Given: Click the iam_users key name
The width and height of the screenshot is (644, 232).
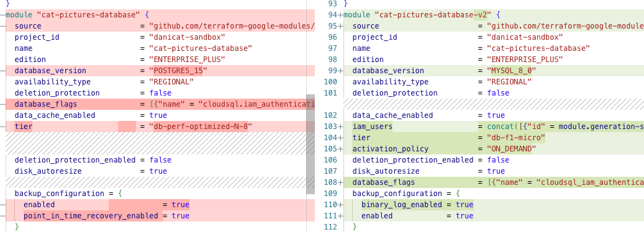Looking at the screenshot, I should (373, 127).
